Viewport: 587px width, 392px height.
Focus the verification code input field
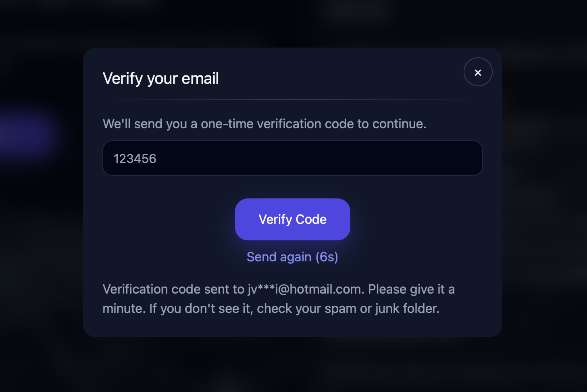[292, 158]
